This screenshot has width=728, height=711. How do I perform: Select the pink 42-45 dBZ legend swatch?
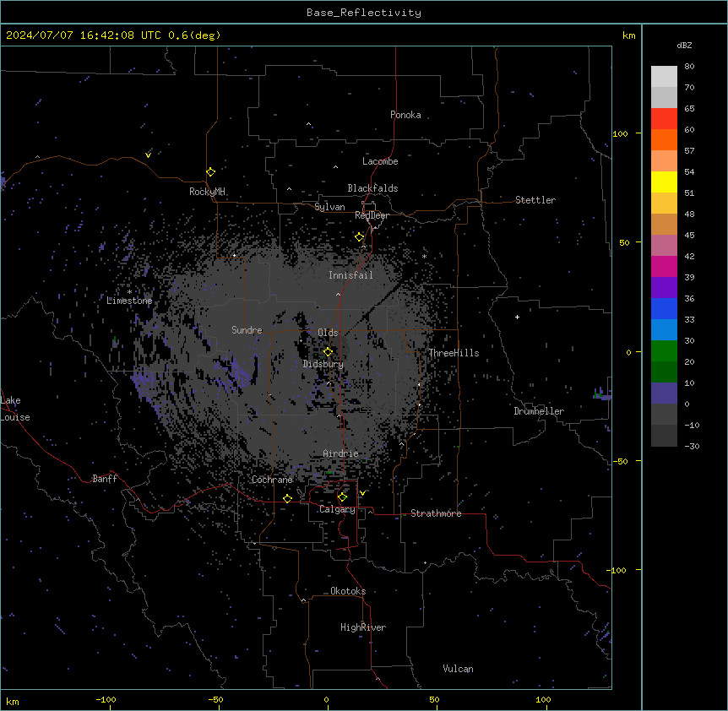(664, 245)
